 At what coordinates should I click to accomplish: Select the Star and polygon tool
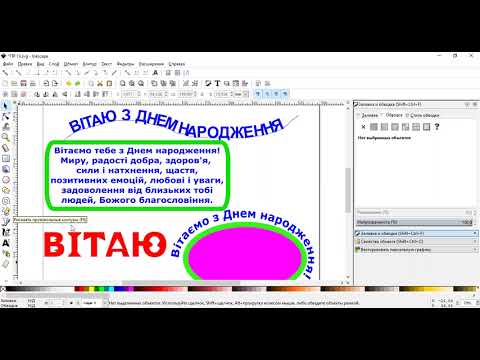[5, 190]
